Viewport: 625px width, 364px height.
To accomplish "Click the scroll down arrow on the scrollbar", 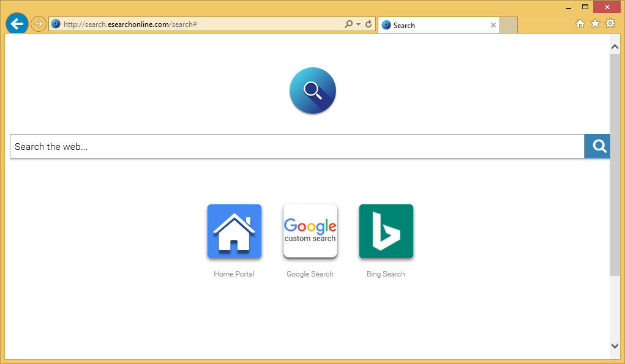I will 615,346.
